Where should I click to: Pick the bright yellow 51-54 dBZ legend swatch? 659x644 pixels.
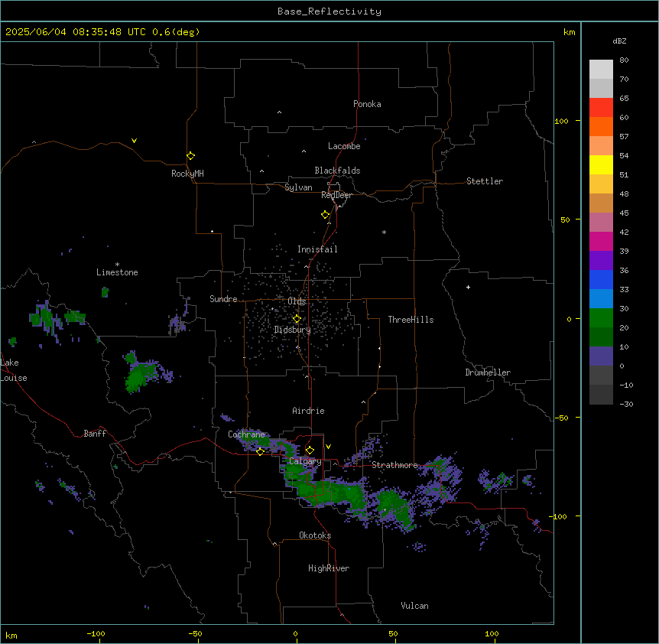(x=601, y=164)
